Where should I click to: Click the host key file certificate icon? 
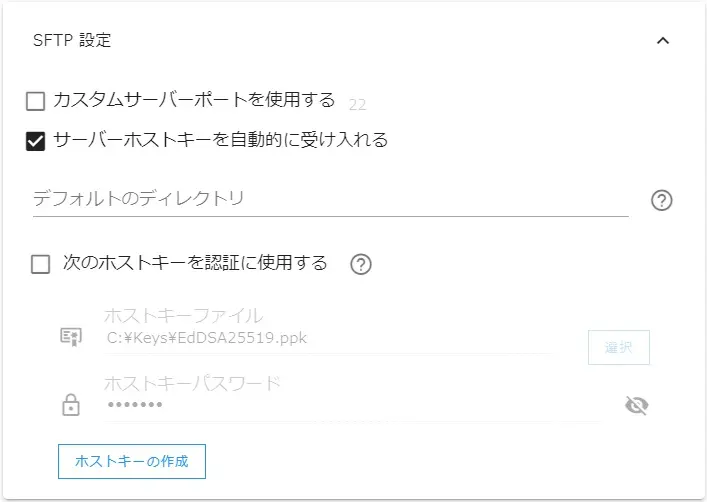[71, 337]
